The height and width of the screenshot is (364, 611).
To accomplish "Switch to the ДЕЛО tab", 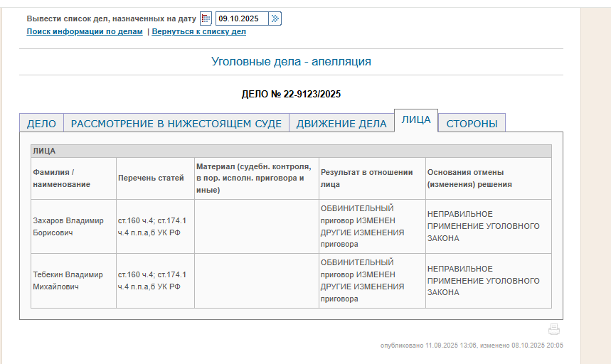I will [41, 123].
